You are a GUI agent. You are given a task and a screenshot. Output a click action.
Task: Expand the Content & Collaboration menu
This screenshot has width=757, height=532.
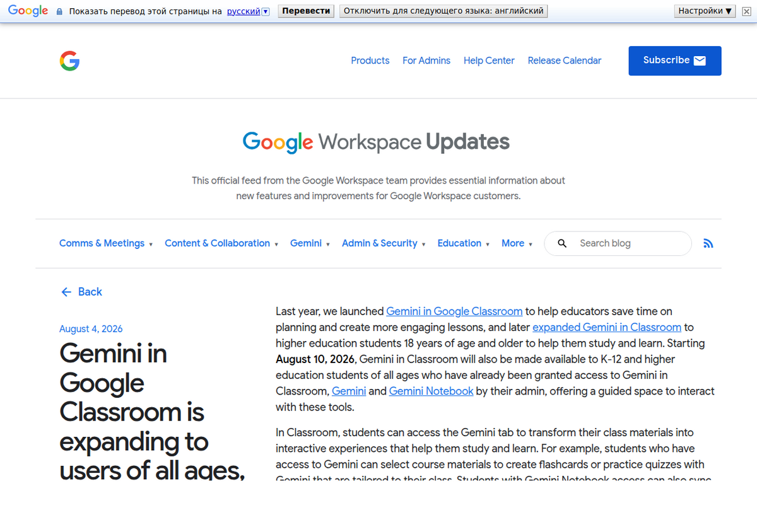[x=221, y=243]
